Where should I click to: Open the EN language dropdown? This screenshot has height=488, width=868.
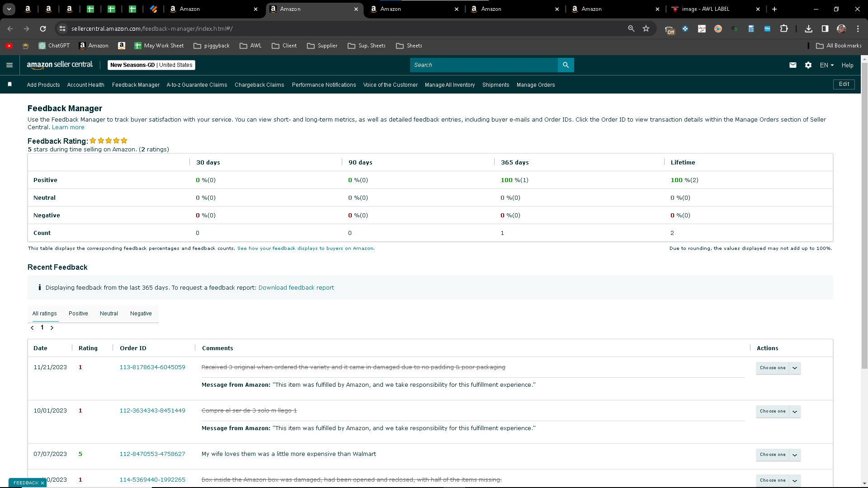point(827,65)
